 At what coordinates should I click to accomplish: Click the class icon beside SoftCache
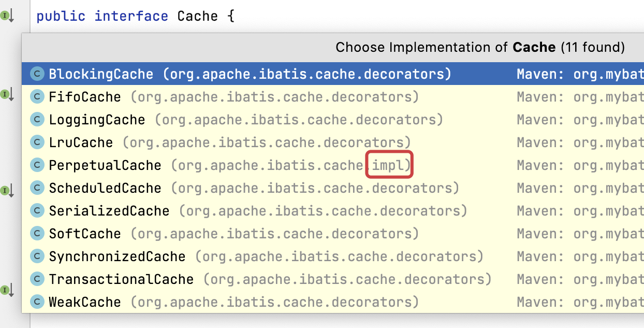pyautogui.click(x=37, y=234)
